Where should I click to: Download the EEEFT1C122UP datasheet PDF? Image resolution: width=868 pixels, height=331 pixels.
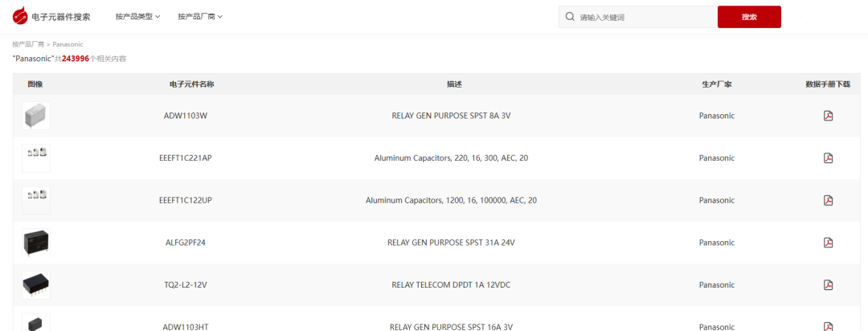(x=828, y=200)
